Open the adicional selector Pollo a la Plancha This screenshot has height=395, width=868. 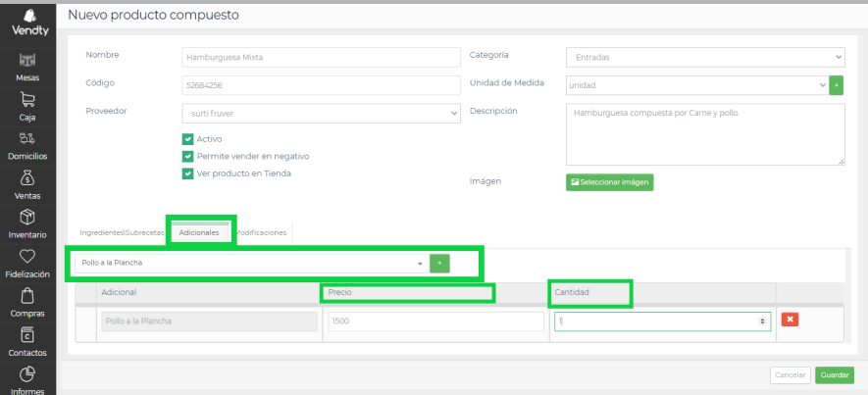252,264
